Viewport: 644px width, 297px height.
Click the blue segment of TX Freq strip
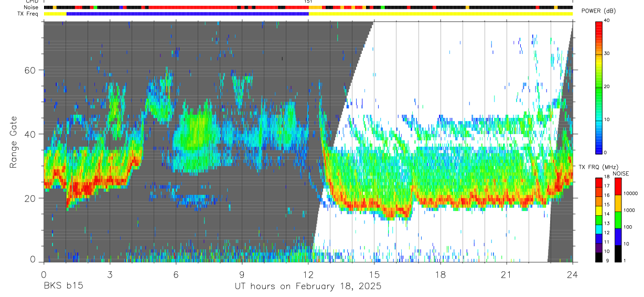point(188,14)
